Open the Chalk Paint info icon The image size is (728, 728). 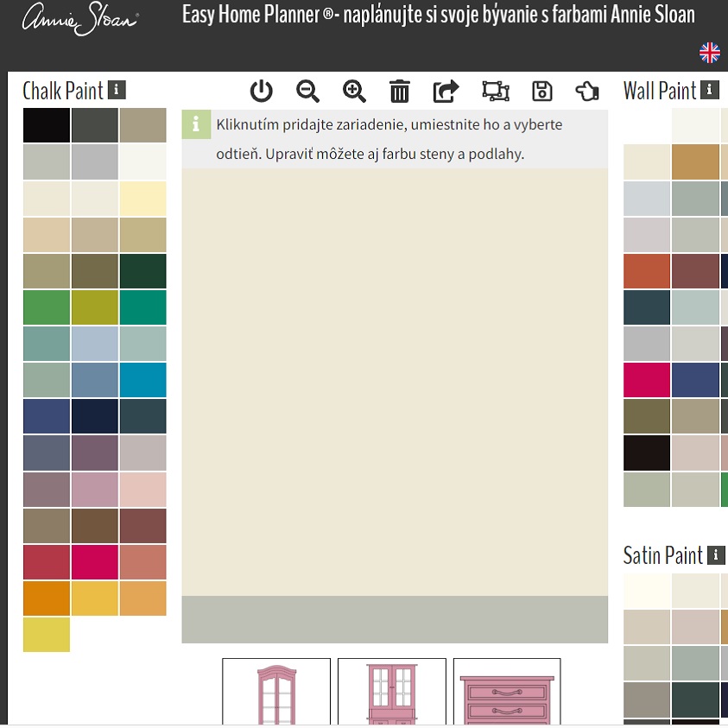(x=117, y=90)
